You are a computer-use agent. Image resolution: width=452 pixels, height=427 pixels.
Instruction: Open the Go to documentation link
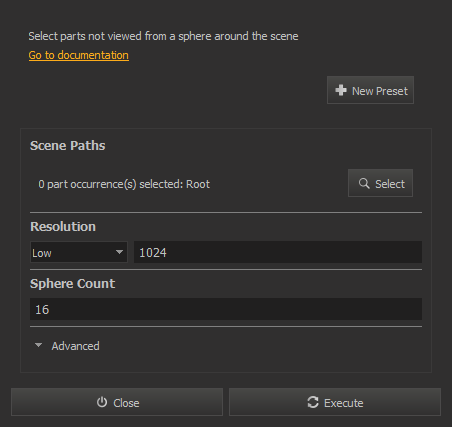(x=79, y=55)
